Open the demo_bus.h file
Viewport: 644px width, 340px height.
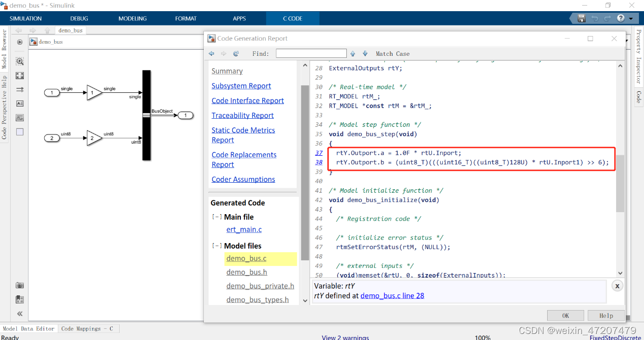[x=247, y=272]
